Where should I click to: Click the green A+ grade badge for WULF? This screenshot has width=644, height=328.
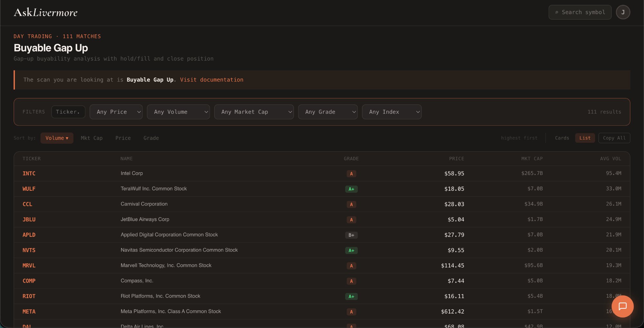click(x=351, y=189)
